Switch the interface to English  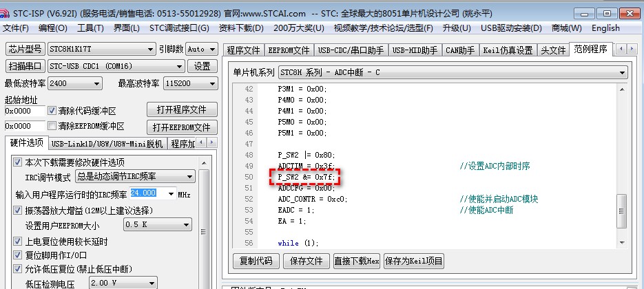click(x=605, y=28)
